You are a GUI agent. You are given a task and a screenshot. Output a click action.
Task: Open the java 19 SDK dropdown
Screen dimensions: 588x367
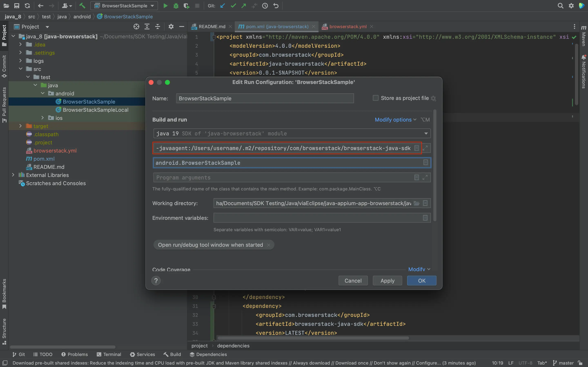pos(426,134)
